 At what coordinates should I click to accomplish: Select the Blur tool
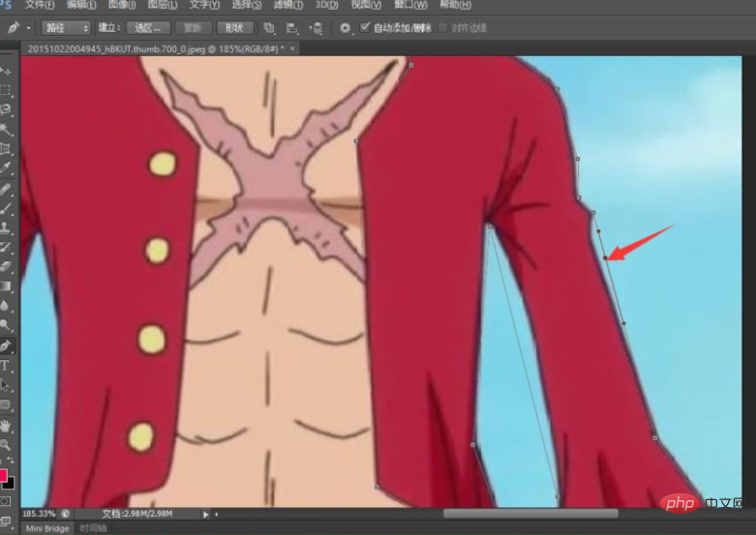coord(6,306)
